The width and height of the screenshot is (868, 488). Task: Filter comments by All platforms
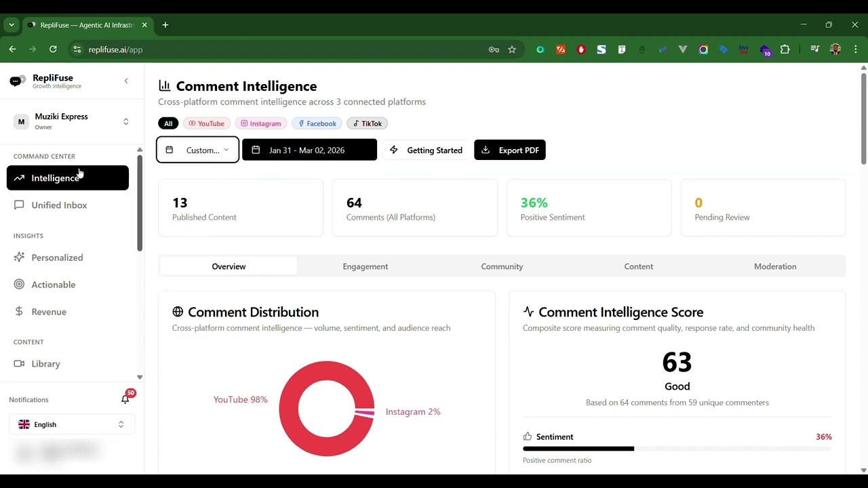(168, 123)
